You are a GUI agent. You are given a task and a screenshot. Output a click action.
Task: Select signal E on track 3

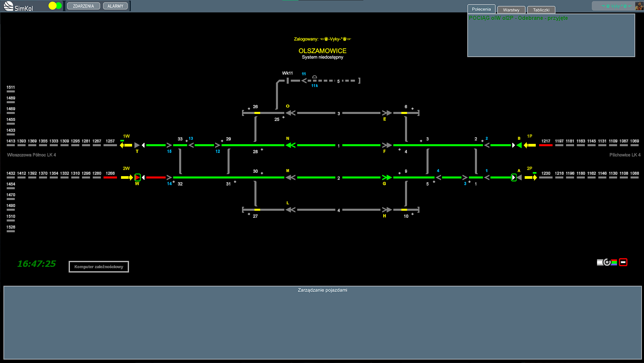coord(387,113)
